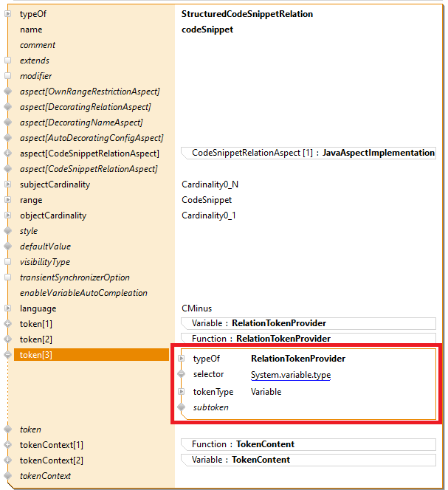The width and height of the screenshot is (448, 490).
Task: Collapse the token[3] node
Action: 8,355
